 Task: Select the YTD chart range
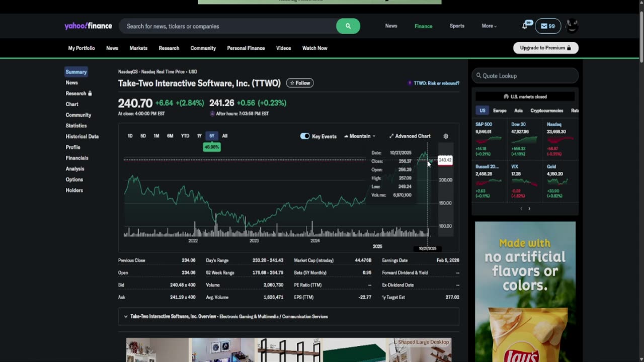point(185,136)
